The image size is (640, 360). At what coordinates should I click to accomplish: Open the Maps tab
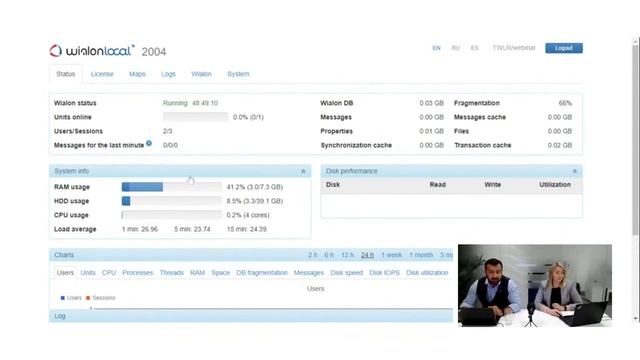[x=137, y=74]
